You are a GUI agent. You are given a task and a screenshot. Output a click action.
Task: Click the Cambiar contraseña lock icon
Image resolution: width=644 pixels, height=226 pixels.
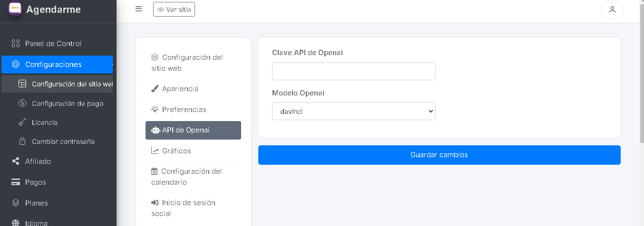22,141
